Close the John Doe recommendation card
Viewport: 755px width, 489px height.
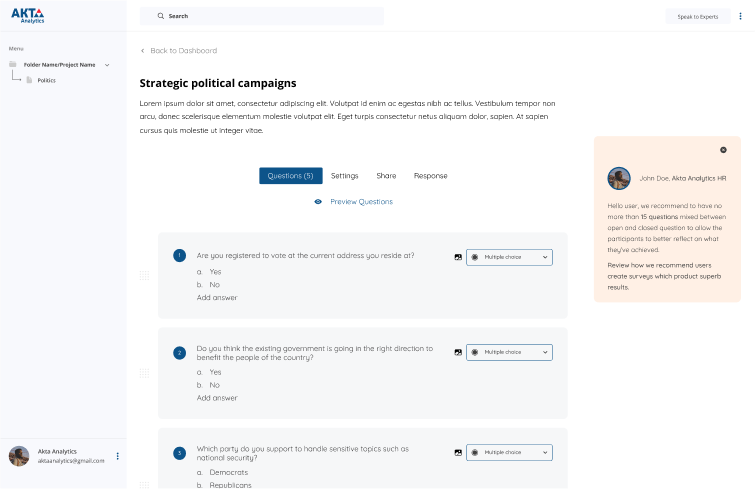(x=723, y=149)
